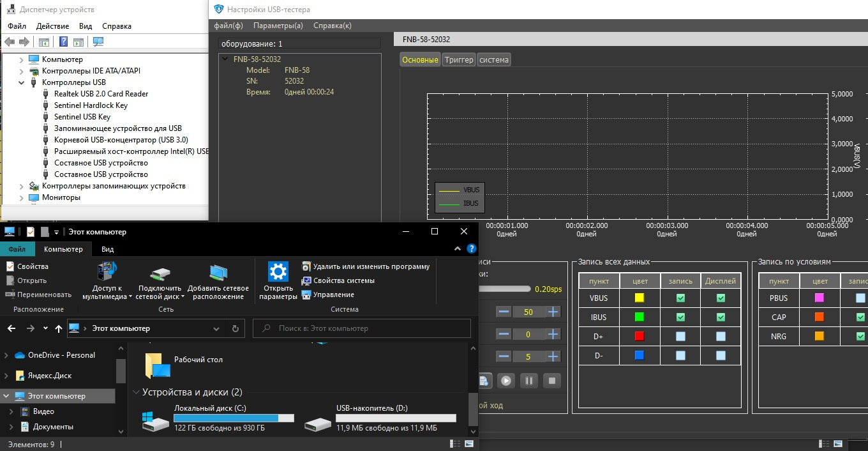The width and height of the screenshot is (868, 451).
Task: Disable the IBUS display checkbox
Action: pyautogui.click(x=721, y=317)
